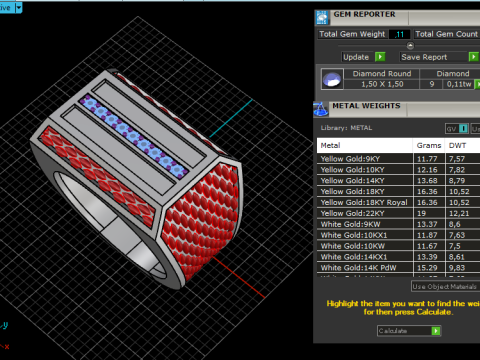Click the 12,21 DWT value
Viewport: 480px width, 360px height.
click(459, 213)
